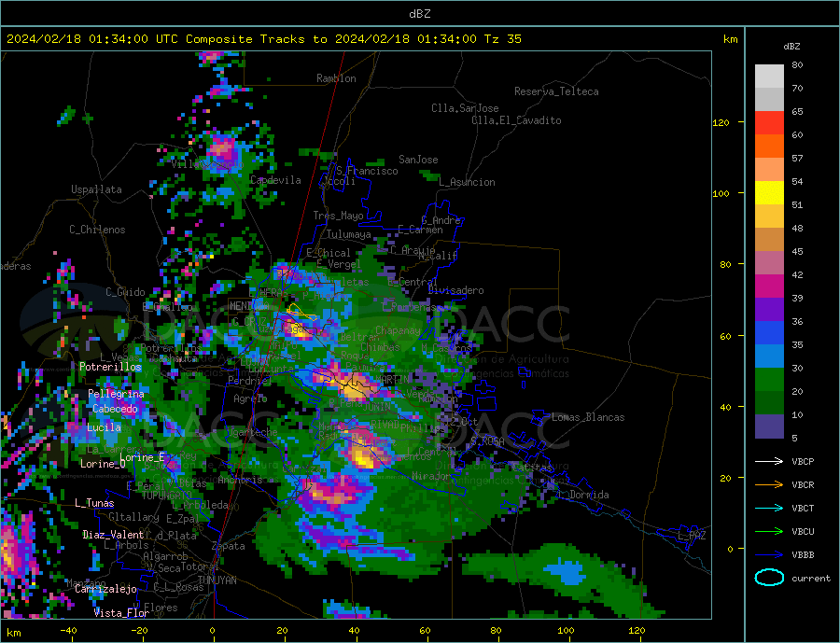Click the 65 dBZ red color swatch
The height and width of the screenshot is (643, 840).
pos(769,122)
